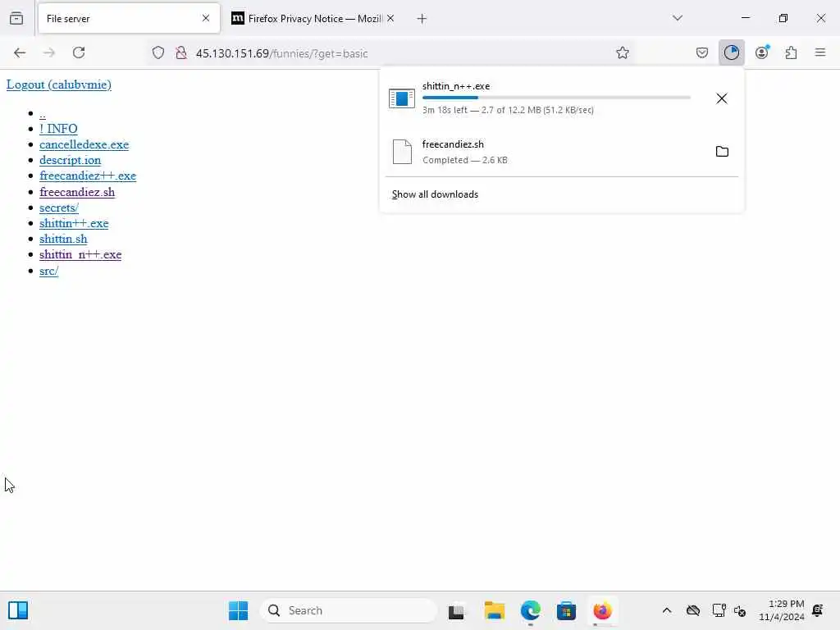840x630 pixels.
Task: Go forward one page
Action: (48, 52)
